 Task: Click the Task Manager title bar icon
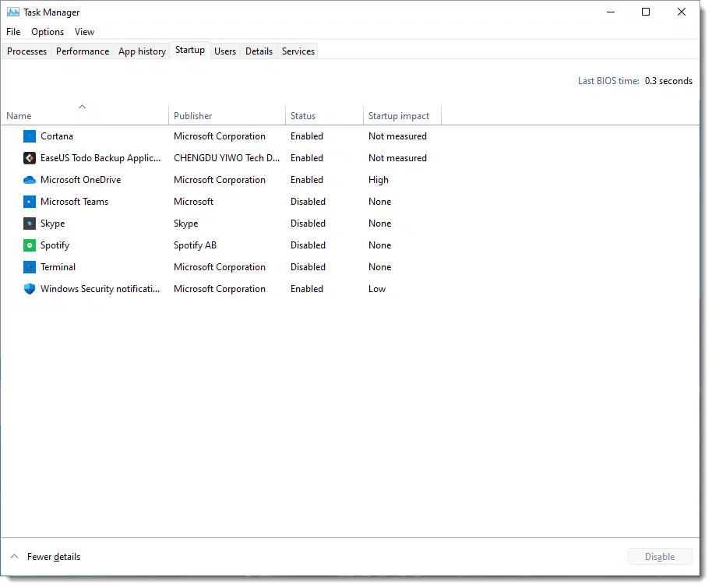(x=13, y=12)
